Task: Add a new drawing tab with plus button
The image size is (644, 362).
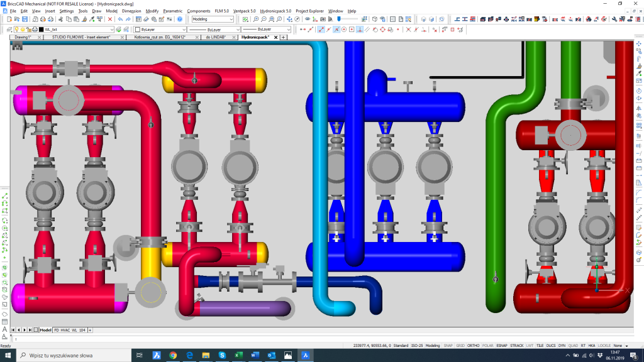Action: [x=283, y=38]
